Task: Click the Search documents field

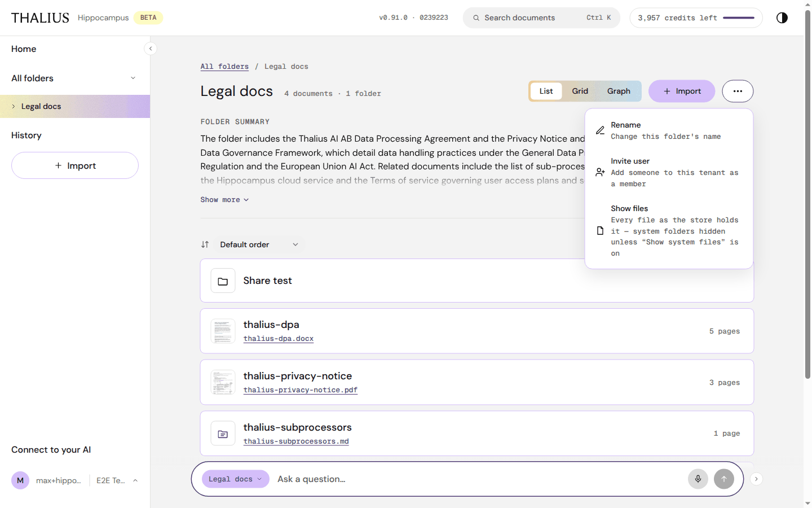Action: (541, 17)
